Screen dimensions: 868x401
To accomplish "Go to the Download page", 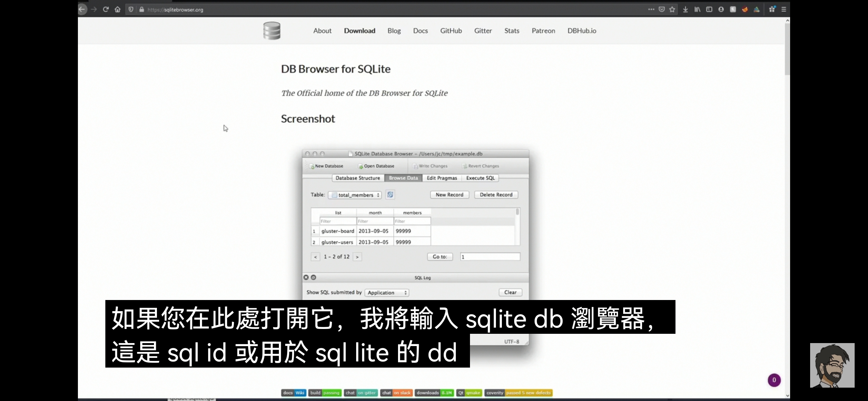I will (359, 31).
